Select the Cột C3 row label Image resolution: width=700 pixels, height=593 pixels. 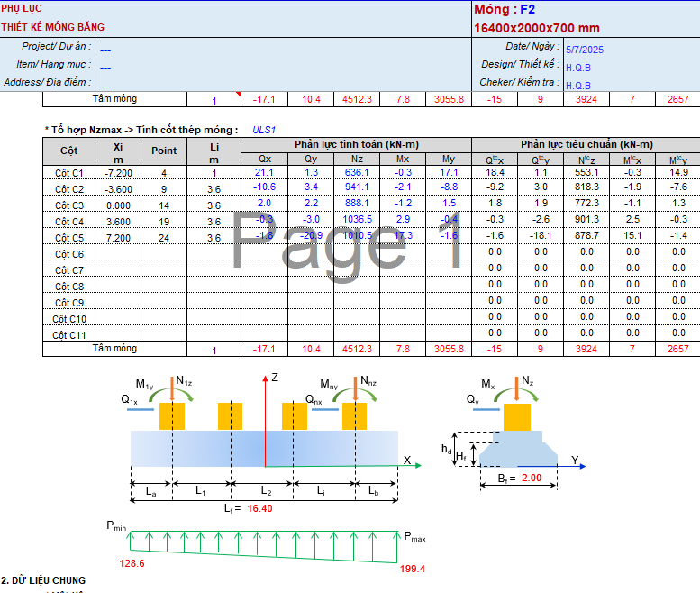tap(69, 205)
